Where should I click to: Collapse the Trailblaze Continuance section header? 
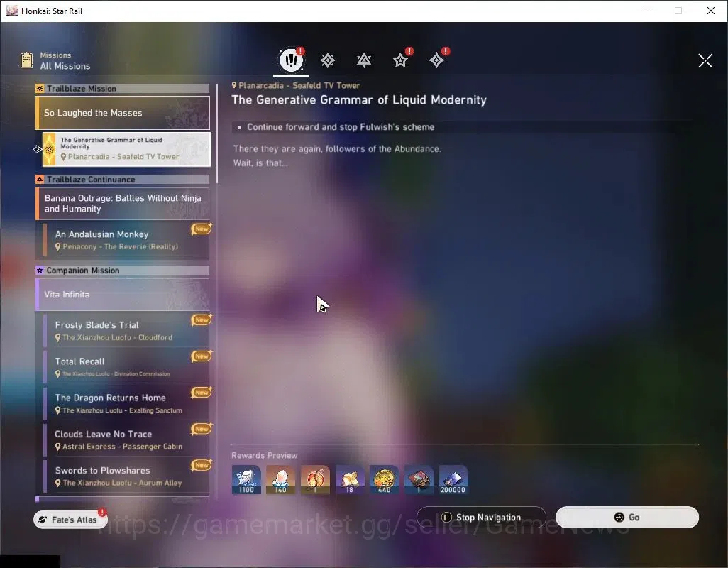(x=123, y=179)
